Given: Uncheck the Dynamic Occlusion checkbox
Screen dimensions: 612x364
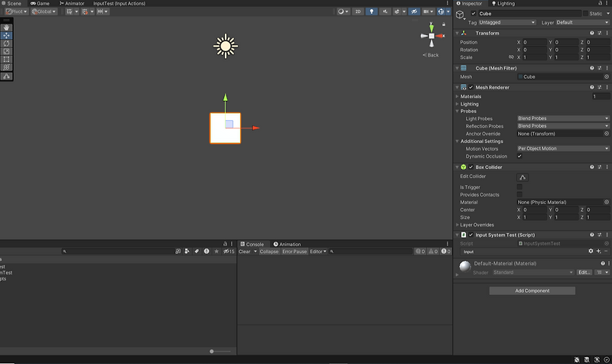Looking at the screenshot, I should click(520, 156).
